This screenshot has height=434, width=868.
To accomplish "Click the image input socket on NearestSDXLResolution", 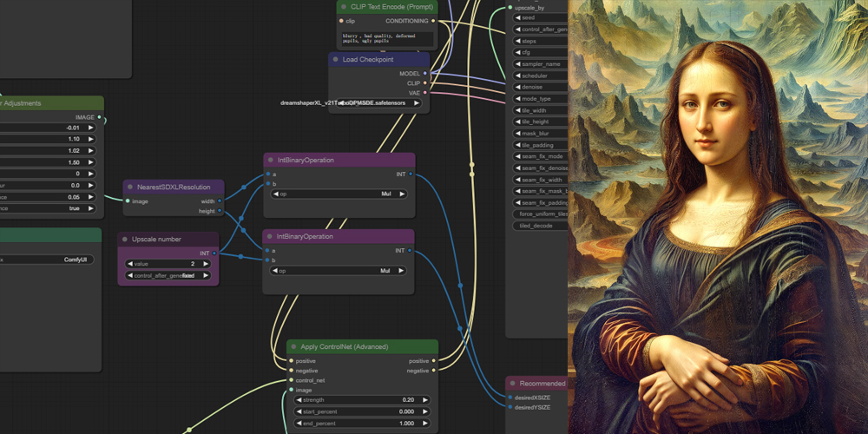I will 128,201.
